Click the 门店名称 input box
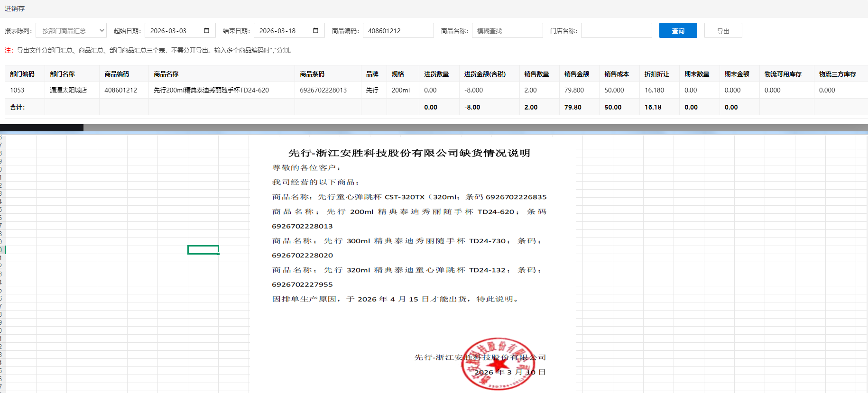 [616, 30]
